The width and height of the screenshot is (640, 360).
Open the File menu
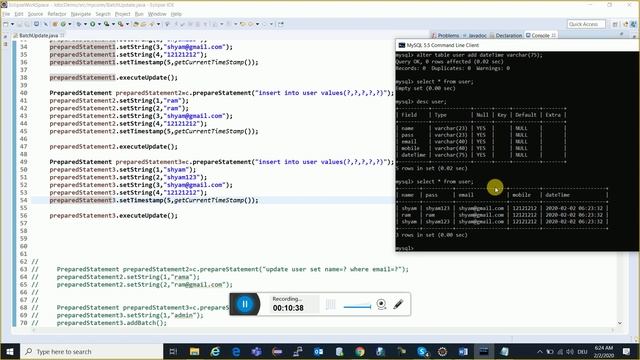pos(6,14)
